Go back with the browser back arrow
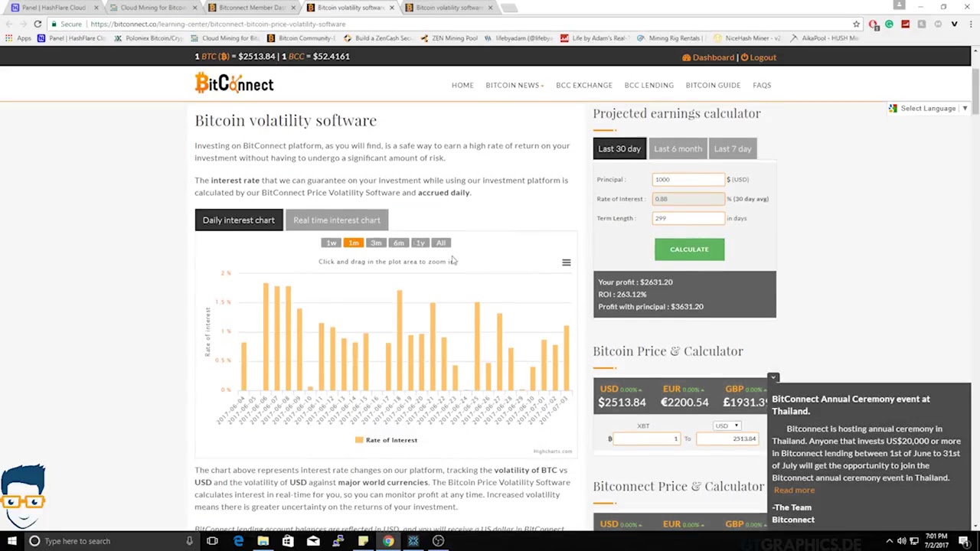This screenshot has height=551, width=980. coord(8,24)
